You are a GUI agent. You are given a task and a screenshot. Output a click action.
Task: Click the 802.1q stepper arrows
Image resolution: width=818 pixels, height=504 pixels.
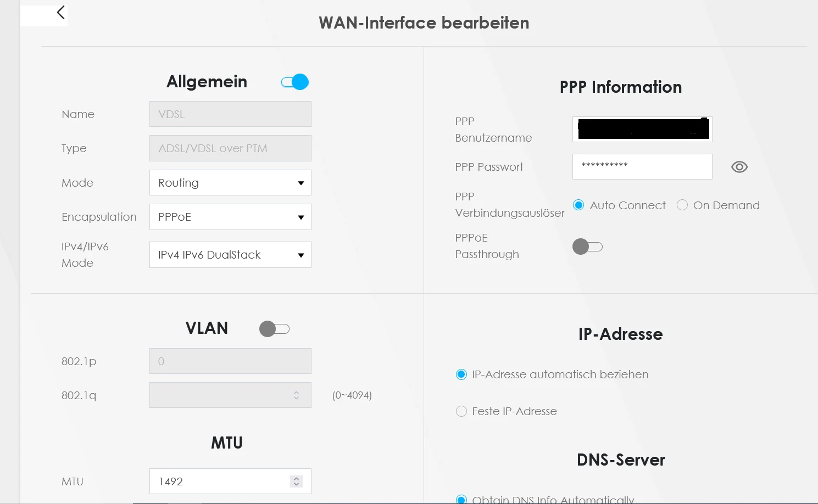pyautogui.click(x=296, y=395)
